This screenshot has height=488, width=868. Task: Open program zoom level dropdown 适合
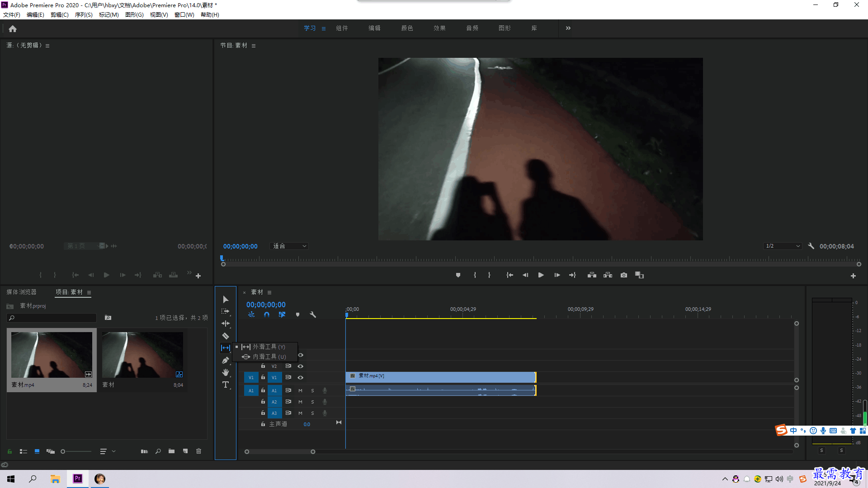pos(289,246)
